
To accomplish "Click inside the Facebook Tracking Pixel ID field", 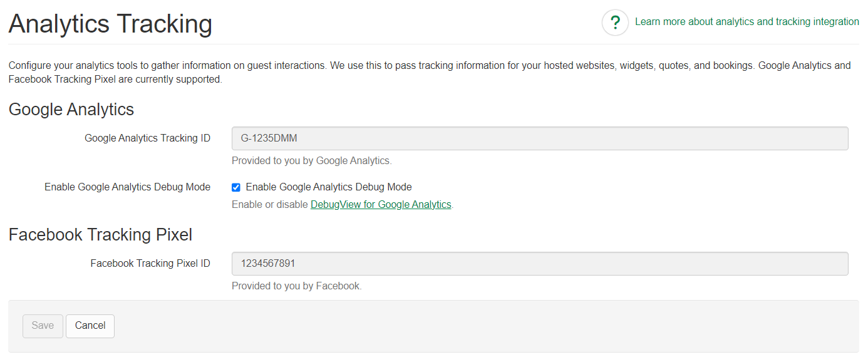I will [x=539, y=264].
